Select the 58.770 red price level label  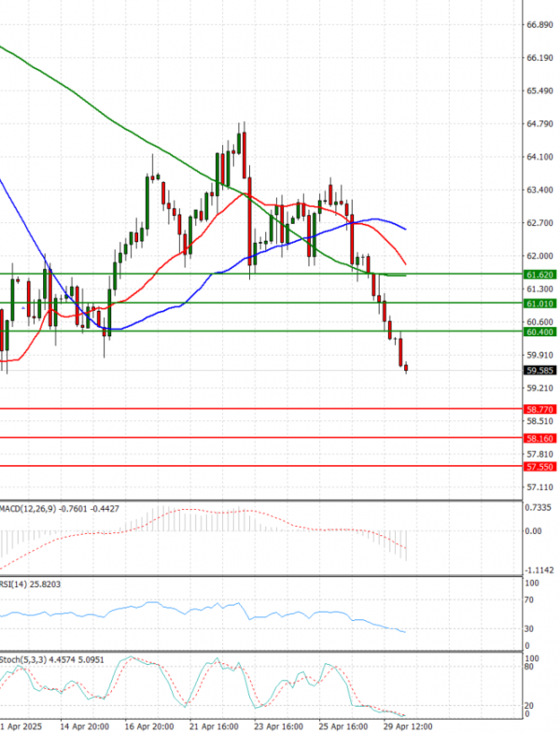539,410
